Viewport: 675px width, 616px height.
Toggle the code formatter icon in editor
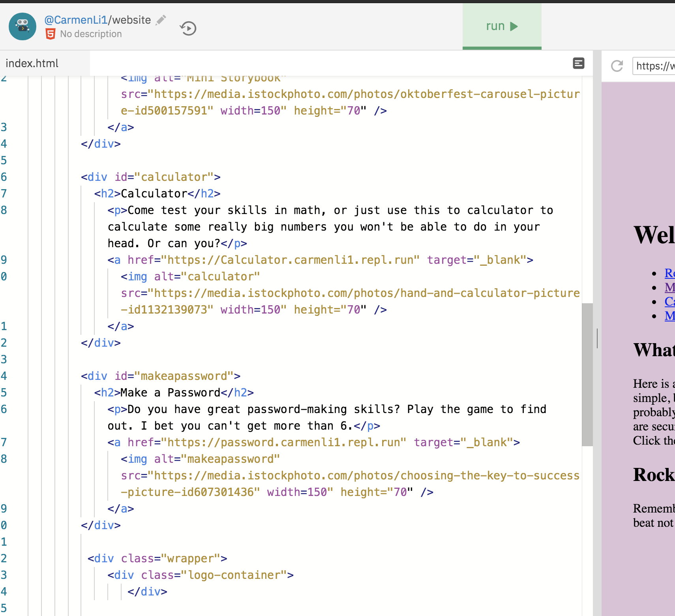(578, 63)
